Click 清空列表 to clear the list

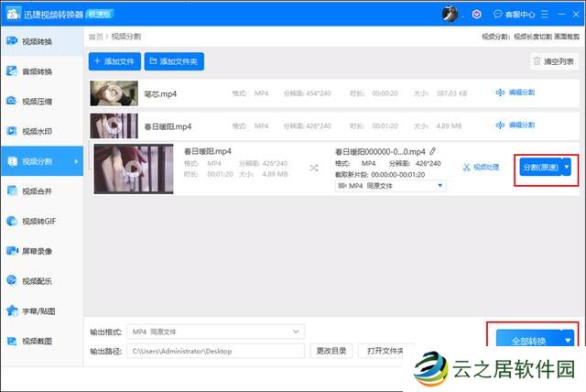point(554,61)
